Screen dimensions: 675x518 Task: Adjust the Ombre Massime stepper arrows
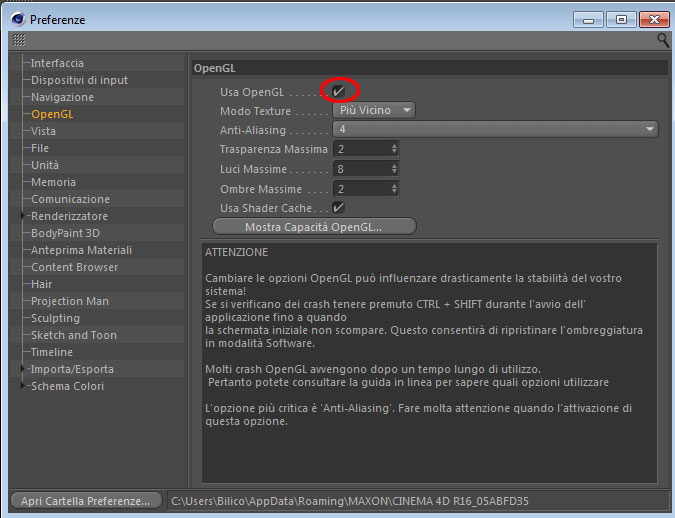coord(394,189)
